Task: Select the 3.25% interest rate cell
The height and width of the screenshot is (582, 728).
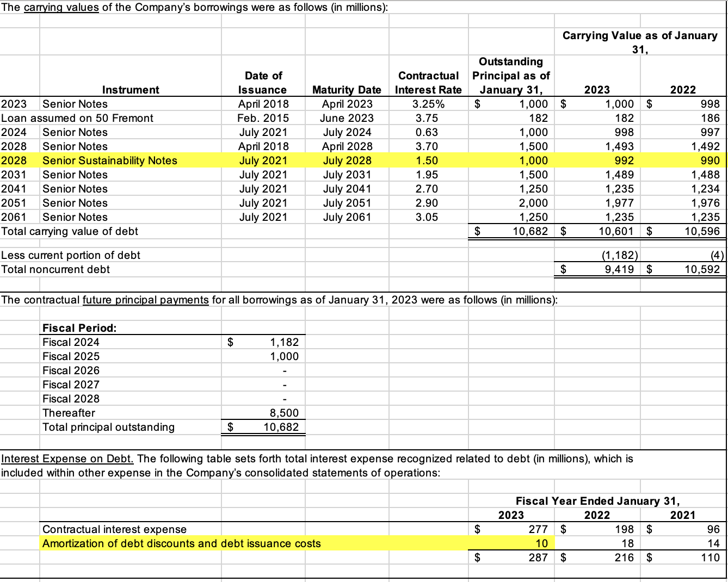Action: coord(428,104)
